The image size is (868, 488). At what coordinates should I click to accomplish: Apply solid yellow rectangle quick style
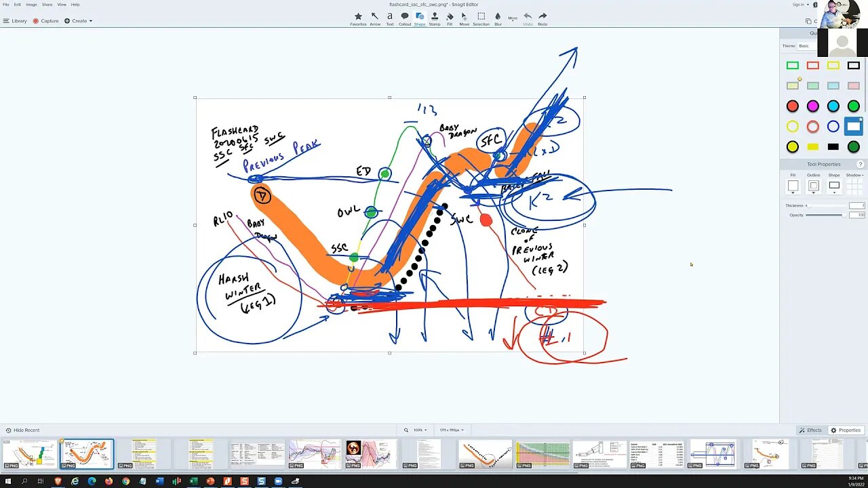[x=813, y=147]
